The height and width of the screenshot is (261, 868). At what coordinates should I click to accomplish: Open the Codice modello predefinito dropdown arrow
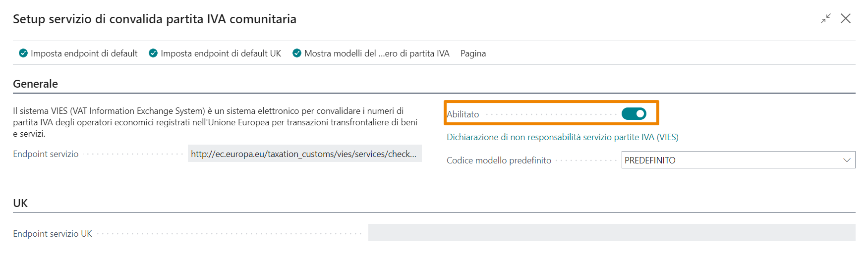tap(847, 160)
